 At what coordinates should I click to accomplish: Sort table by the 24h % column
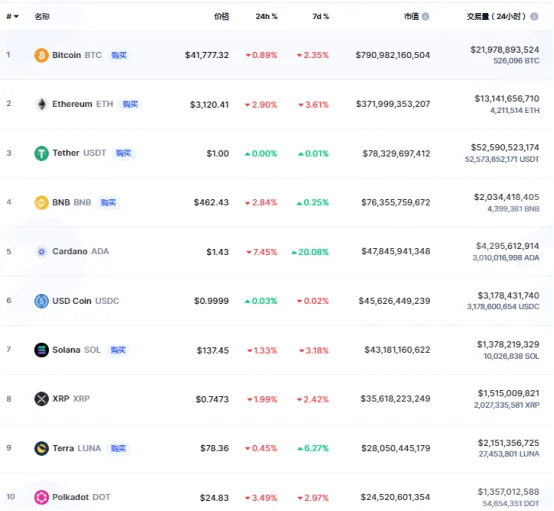click(267, 16)
